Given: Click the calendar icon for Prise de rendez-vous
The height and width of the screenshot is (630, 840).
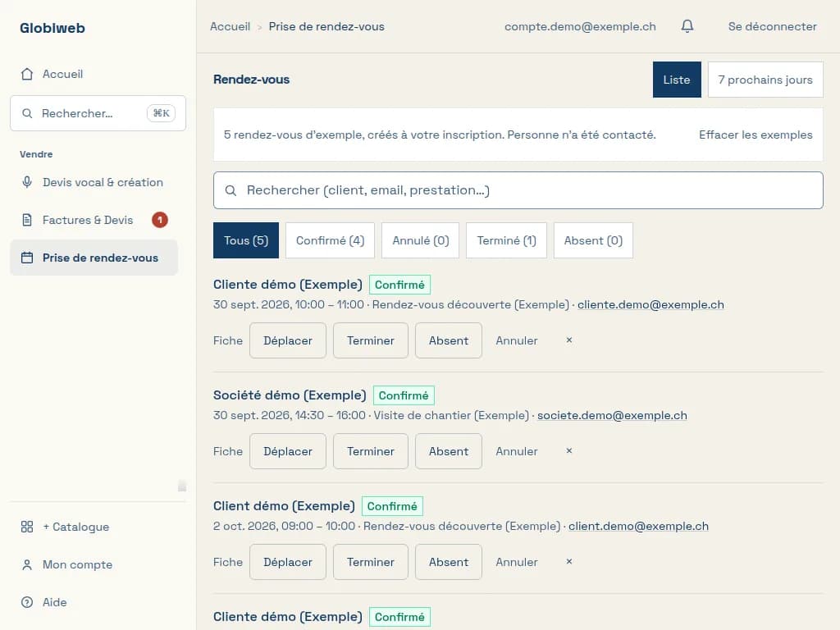Looking at the screenshot, I should point(27,258).
